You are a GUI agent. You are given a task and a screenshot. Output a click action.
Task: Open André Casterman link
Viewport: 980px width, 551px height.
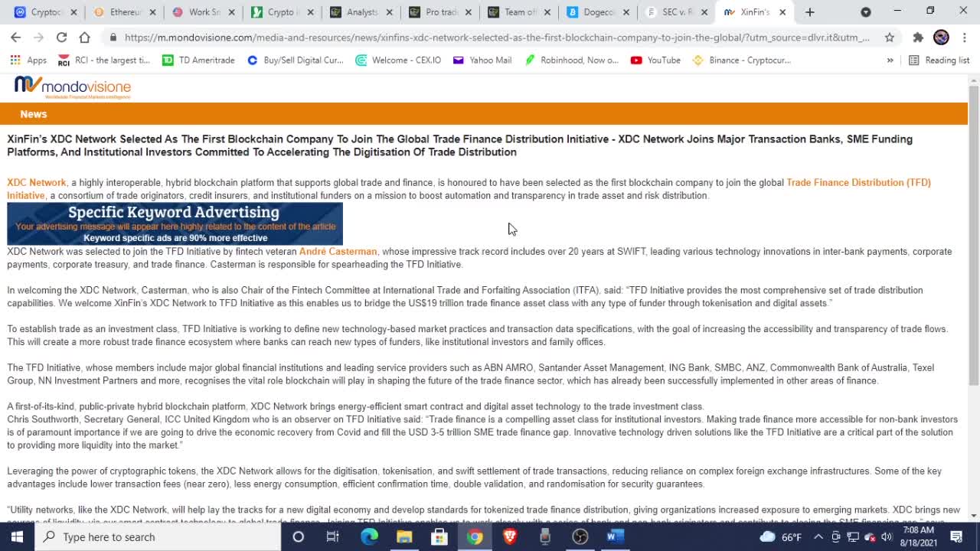pyautogui.click(x=338, y=252)
